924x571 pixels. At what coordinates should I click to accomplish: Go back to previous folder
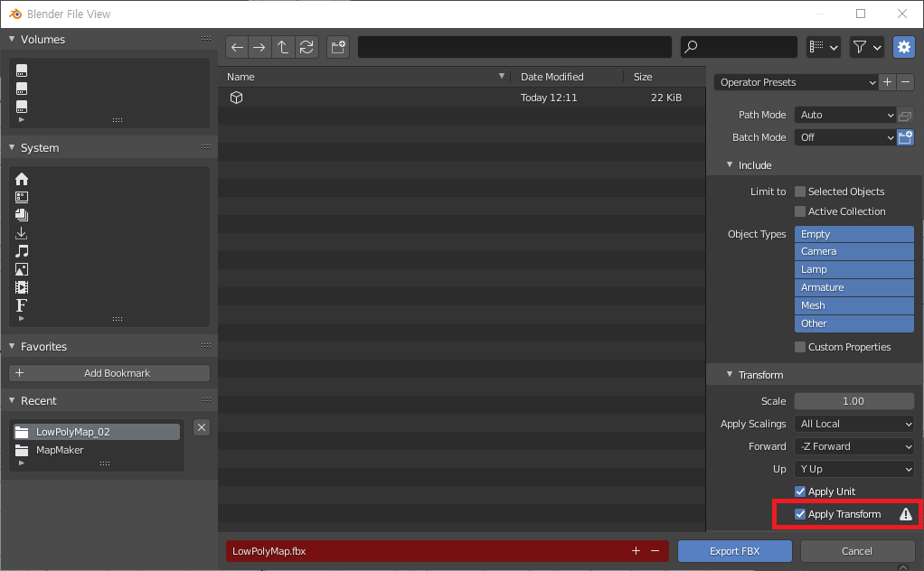(237, 47)
